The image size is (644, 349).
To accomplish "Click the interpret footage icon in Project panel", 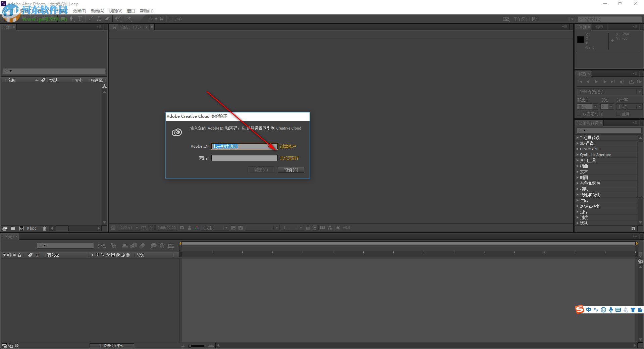I will click(5, 229).
